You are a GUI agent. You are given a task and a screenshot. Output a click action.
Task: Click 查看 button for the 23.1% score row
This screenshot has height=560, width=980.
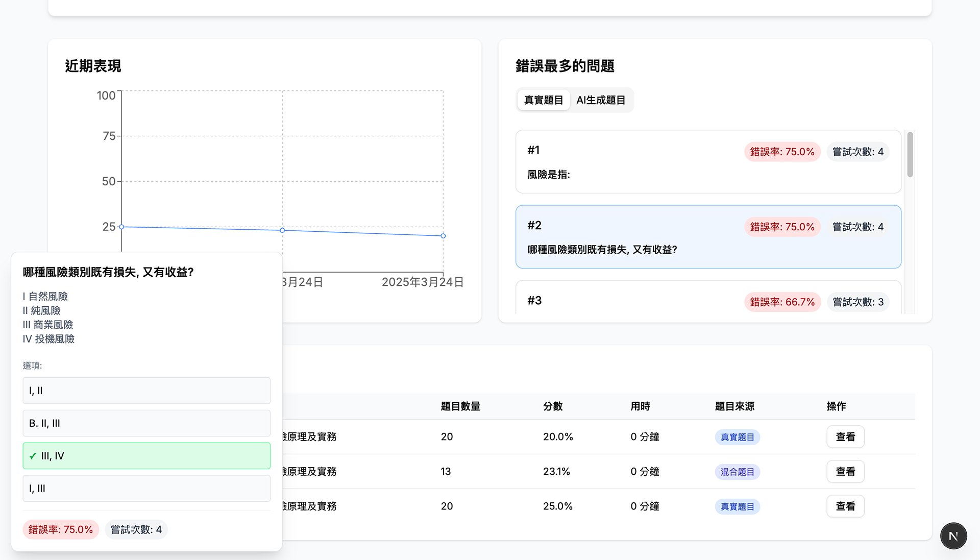(x=845, y=472)
